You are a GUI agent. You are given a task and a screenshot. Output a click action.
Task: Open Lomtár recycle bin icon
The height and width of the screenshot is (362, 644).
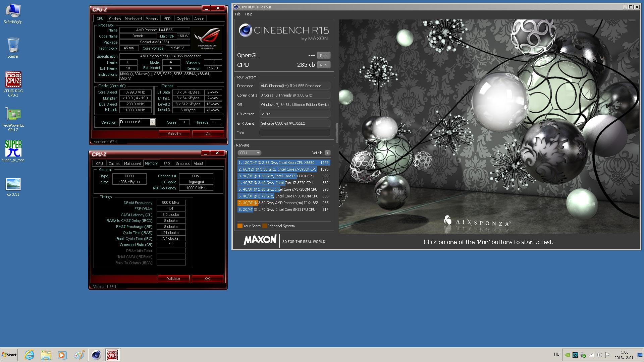pos(13,48)
